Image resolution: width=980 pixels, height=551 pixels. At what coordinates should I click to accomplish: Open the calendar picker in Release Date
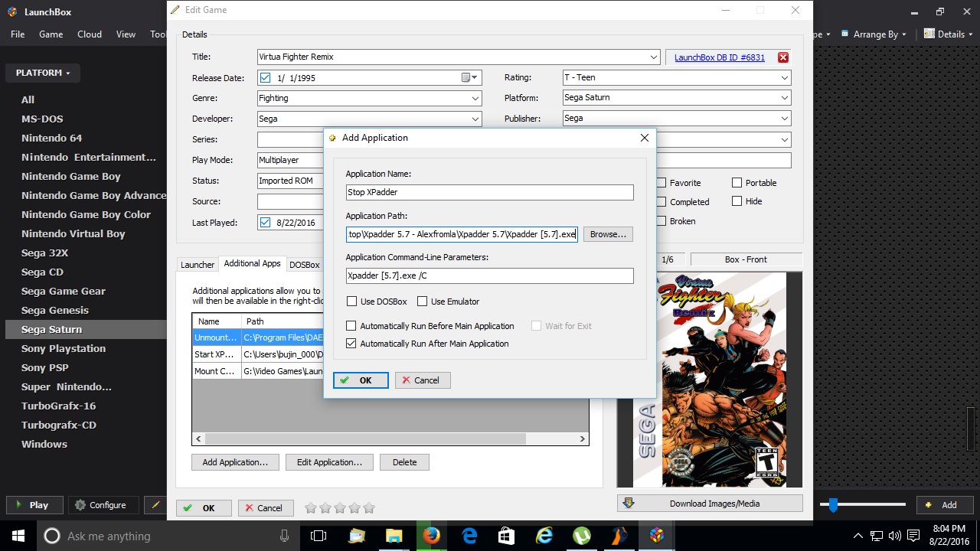coord(469,78)
